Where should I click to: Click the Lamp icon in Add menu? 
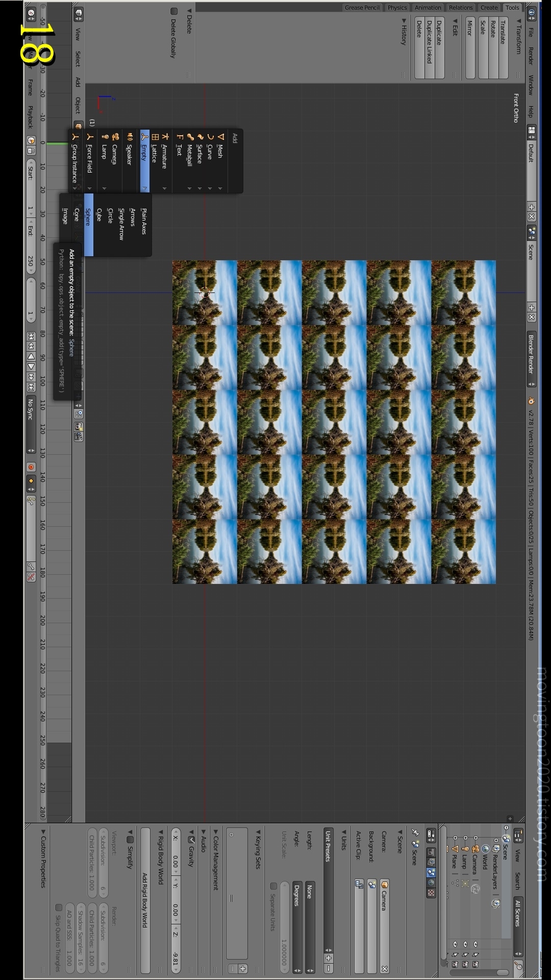click(x=105, y=137)
